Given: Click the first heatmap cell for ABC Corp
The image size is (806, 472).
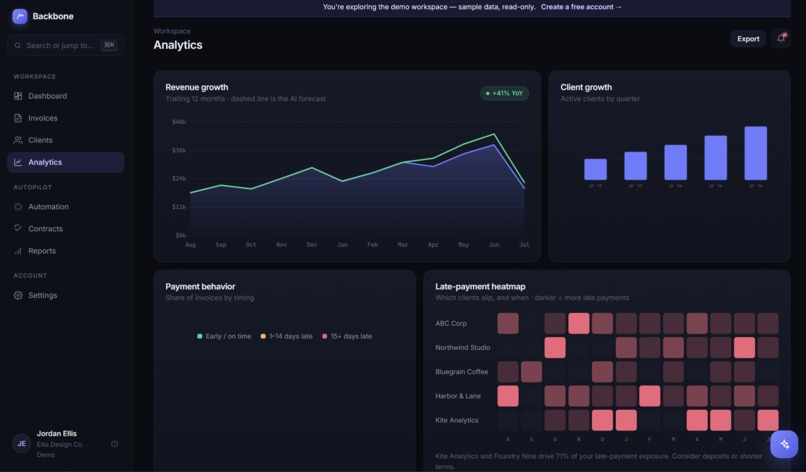Looking at the screenshot, I should [x=508, y=323].
